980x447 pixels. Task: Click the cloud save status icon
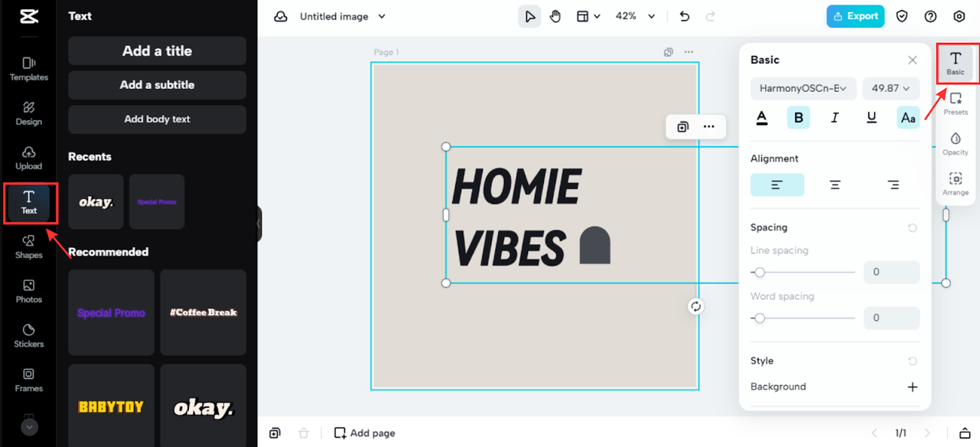(x=281, y=16)
